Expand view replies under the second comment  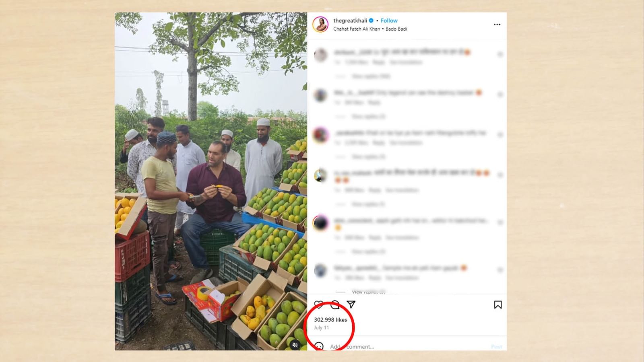[368, 116]
